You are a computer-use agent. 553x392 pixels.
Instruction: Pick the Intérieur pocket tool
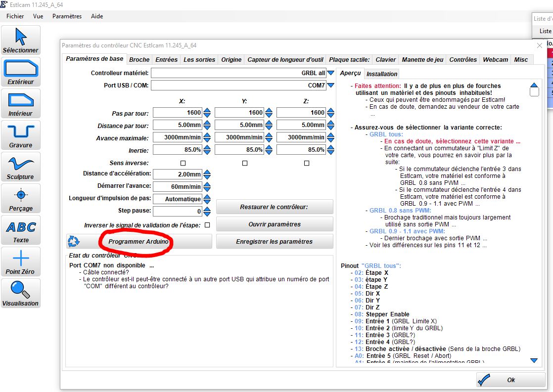tap(20, 103)
